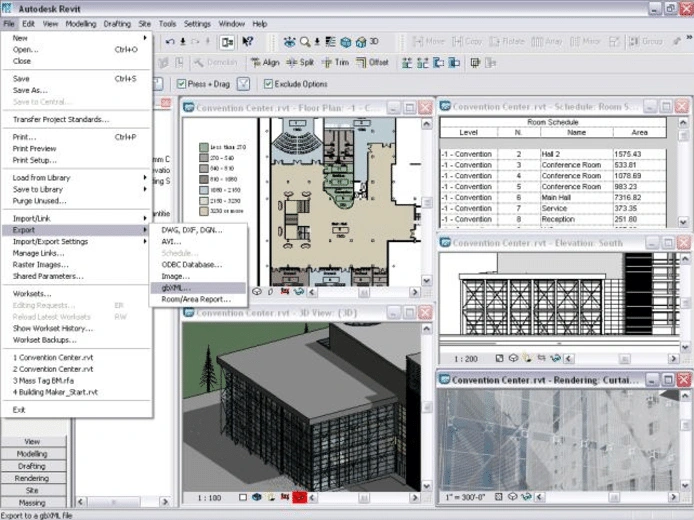Open the 1 : 100 scale selector in 3D view
The image size is (694, 520).
(x=209, y=498)
